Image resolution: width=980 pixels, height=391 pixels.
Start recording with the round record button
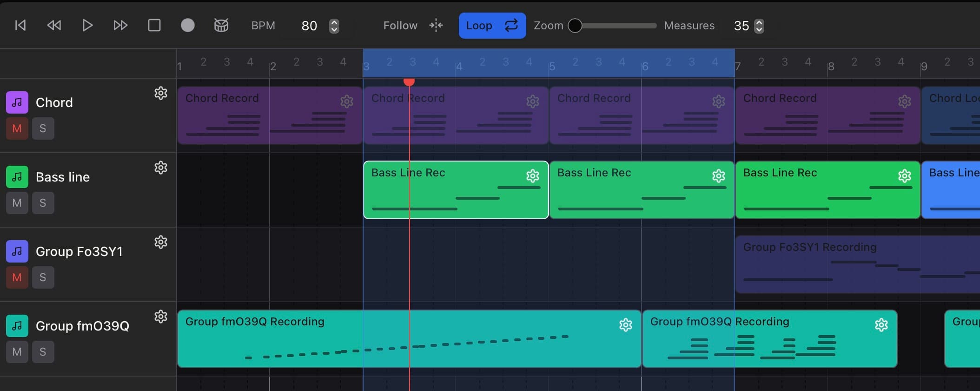(x=188, y=25)
